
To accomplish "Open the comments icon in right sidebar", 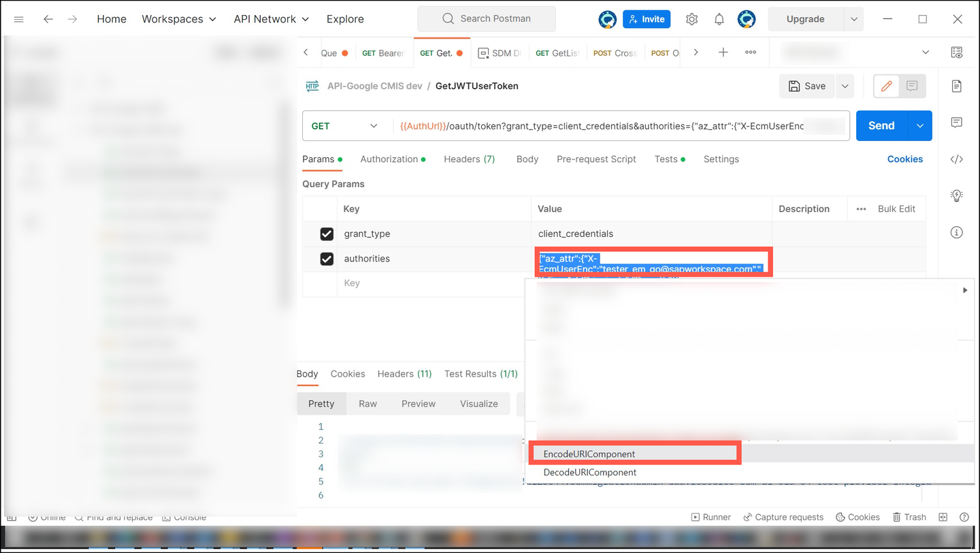I will 957,123.
